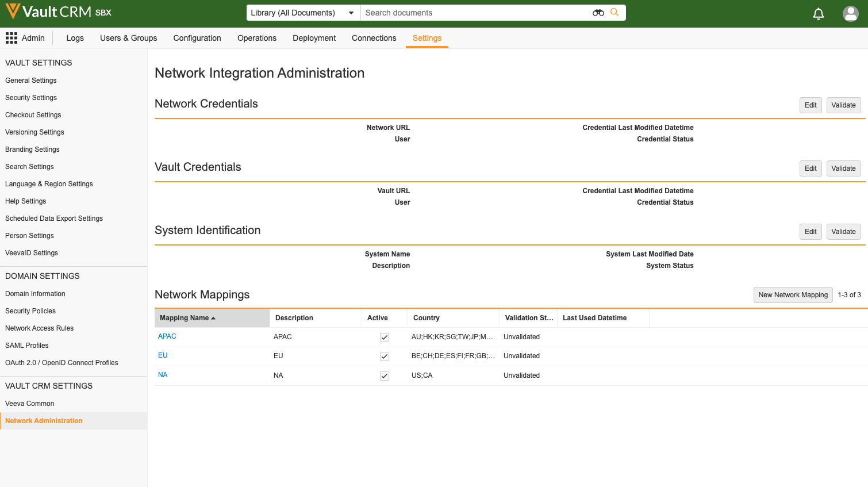Image resolution: width=868 pixels, height=487 pixels.
Task: Click the orange magnifier search icon
Action: click(x=614, y=13)
